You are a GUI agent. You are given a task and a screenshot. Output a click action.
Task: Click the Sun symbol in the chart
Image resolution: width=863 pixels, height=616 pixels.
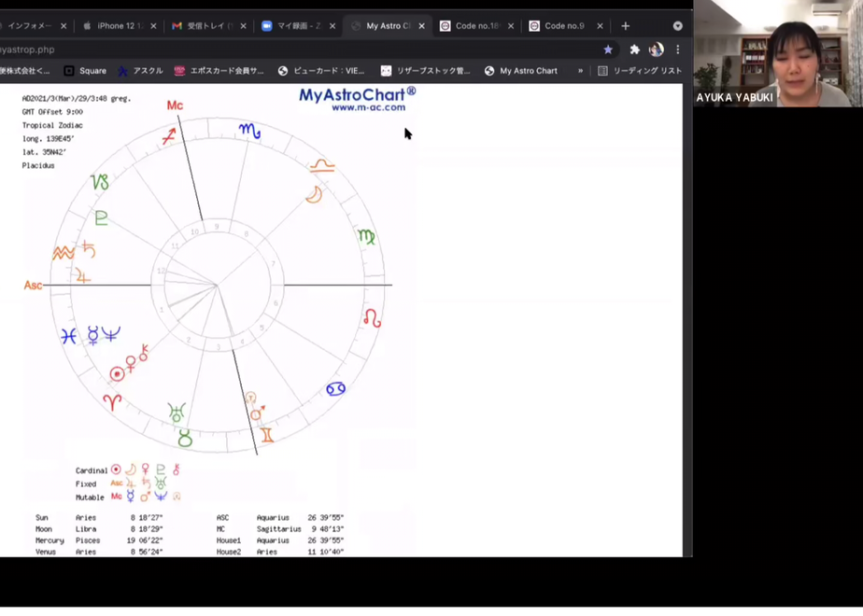coord(117,374)
